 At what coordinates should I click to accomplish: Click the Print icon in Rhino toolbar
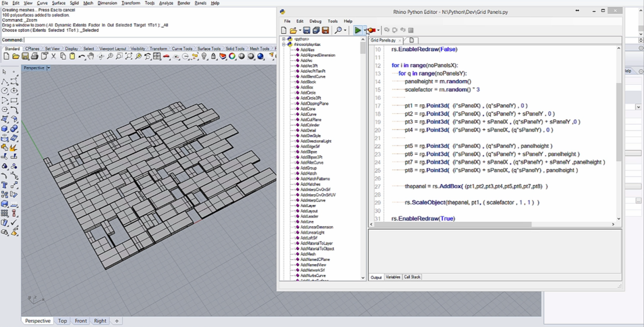pyautogui.click(x=34, y=56)
